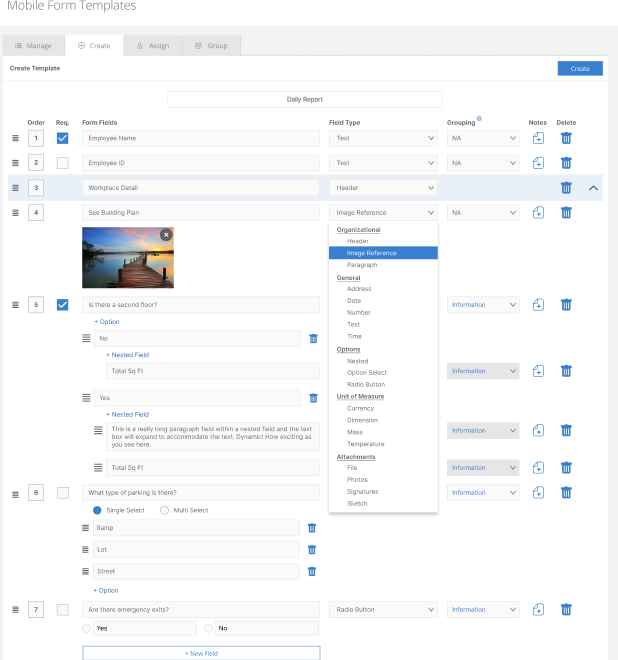Screen dimensions: 618x660
Task: Close the Image Reference field type dropdown
Action: (x=383, y=213)
